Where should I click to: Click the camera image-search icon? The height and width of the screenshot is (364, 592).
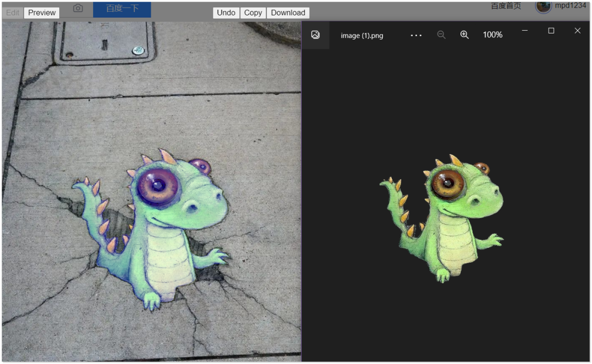(78, 8)
